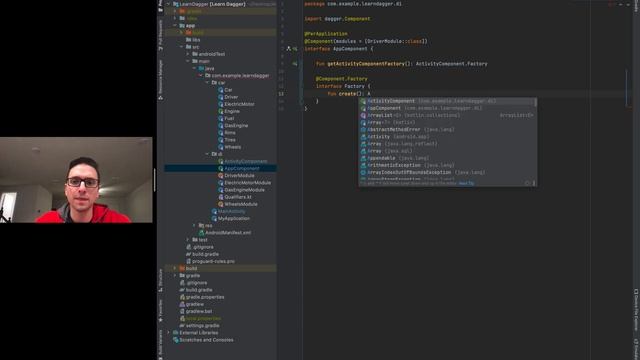The height and width of the screenshot is (360, 640).
Task: Select the Engine interface icon
Action: (220, 111)
